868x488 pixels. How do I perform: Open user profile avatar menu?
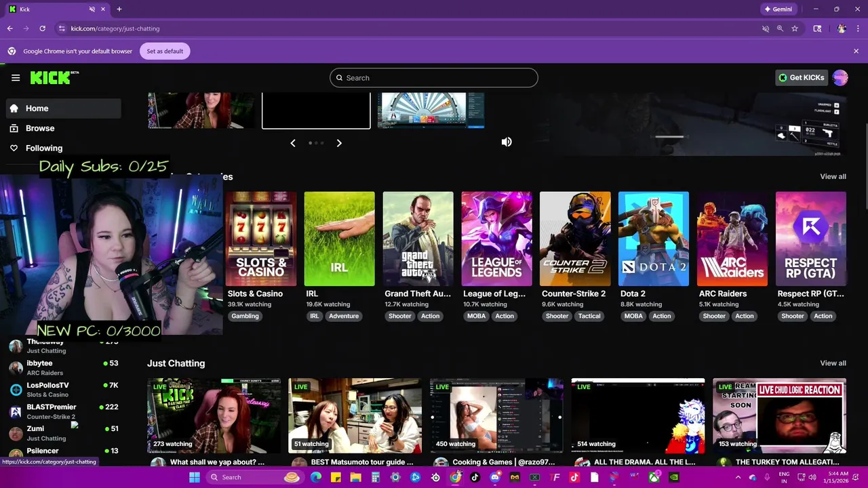[x=840, y=77]
